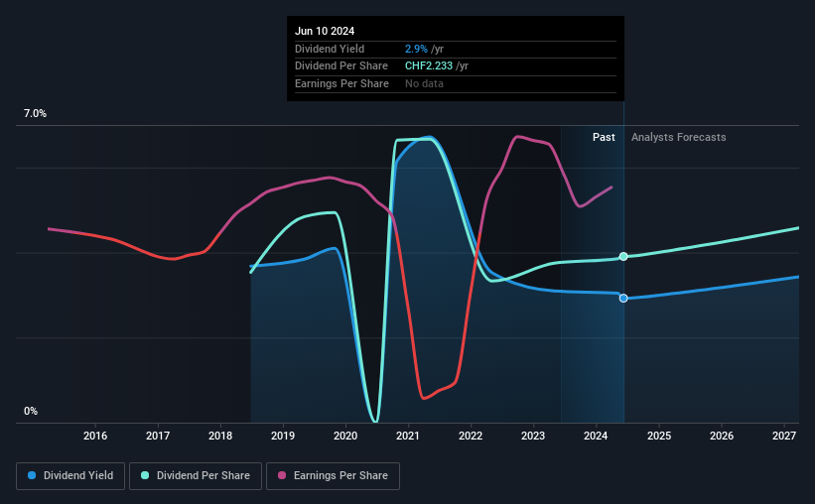Click the '0%' y-axis label
This screenshot has width=815, height=504.
[31, 411]
